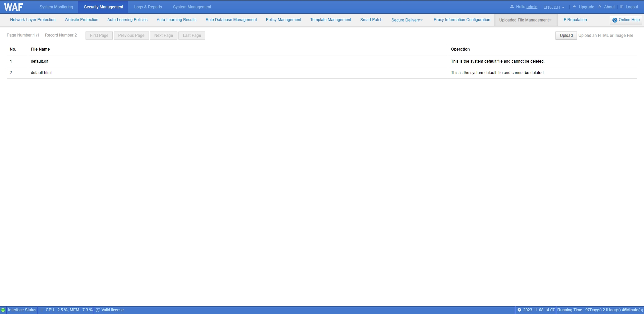Image resolution: width=644 pixels, height=314 pixels.
Task: Click the valid license certificate icon
Action: click(98, 310)
